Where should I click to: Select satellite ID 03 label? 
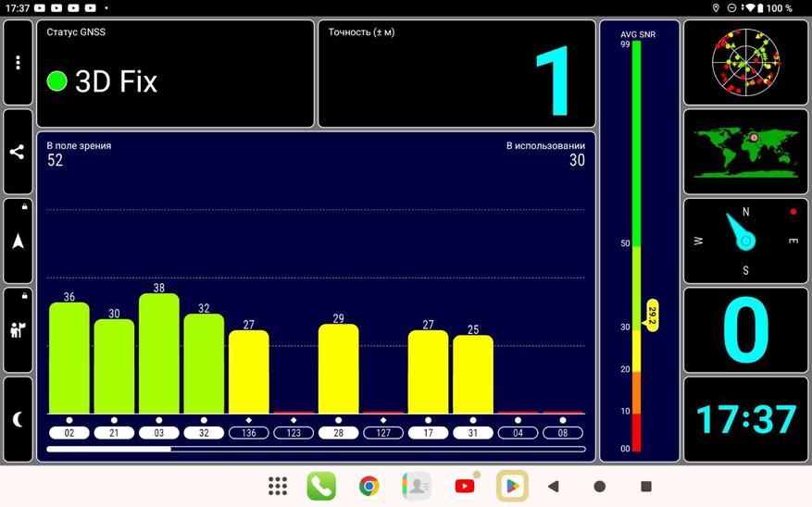click(x=159, y=433)
